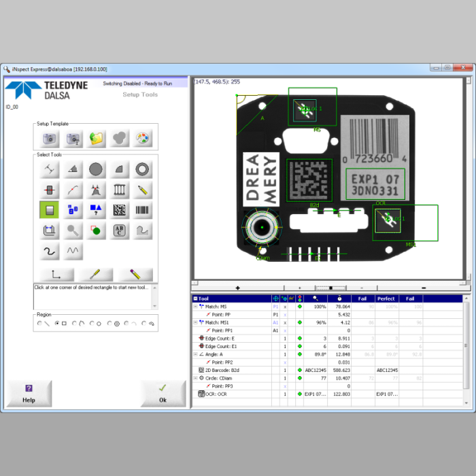Click the zoom slider handle below image
The image size is (476, 476).
point(330,288)
